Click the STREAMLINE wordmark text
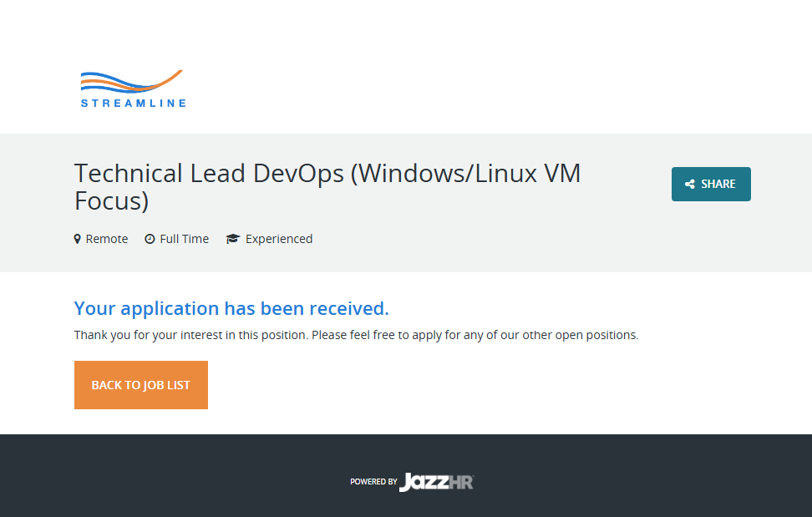 [x=134, y=104]
